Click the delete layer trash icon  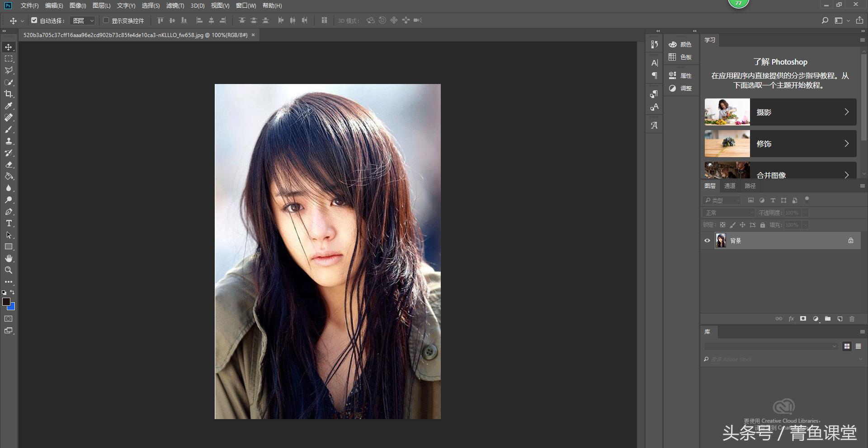tap(852, 319)
